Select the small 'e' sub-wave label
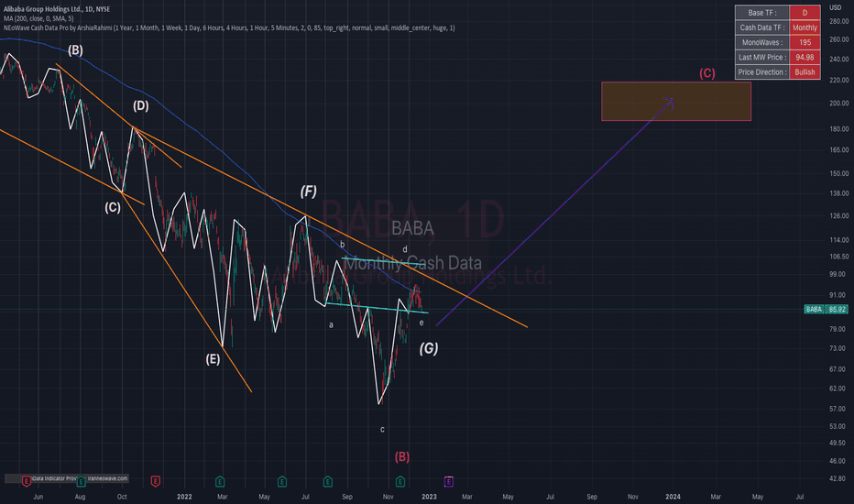 point(421,323)
